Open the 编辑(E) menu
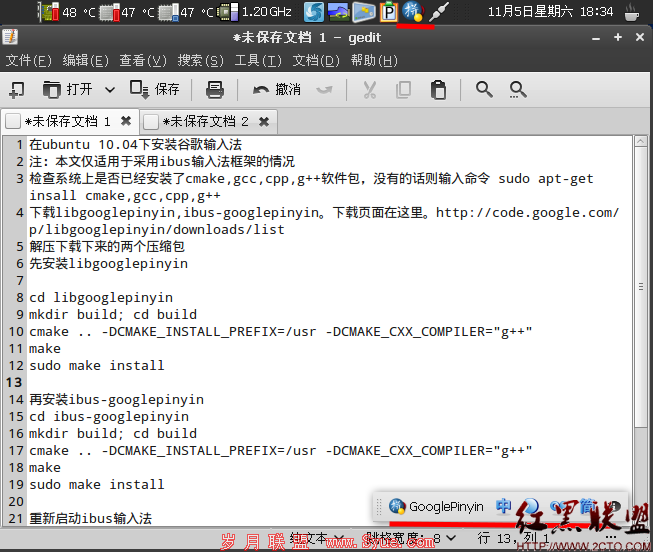This screenshot has height=552, width=653. pyautogui.click(x=85, y=61)
